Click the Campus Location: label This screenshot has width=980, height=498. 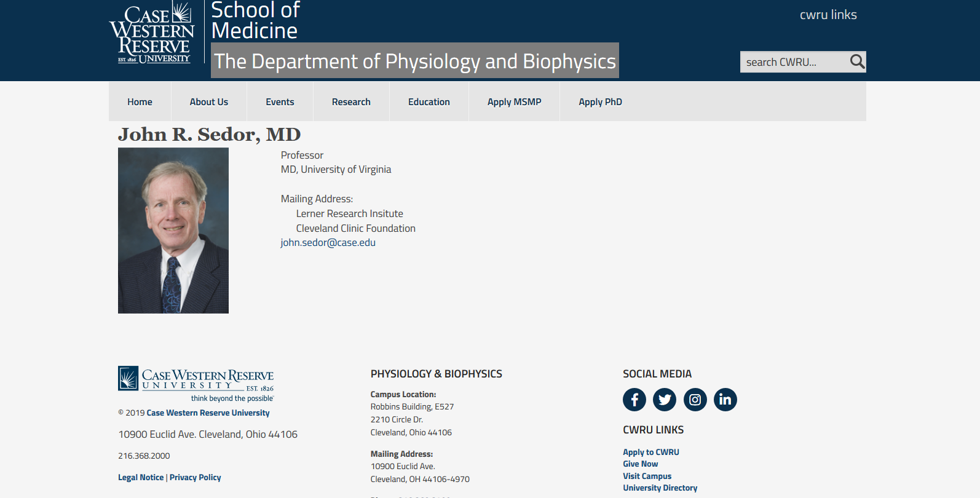403,394
